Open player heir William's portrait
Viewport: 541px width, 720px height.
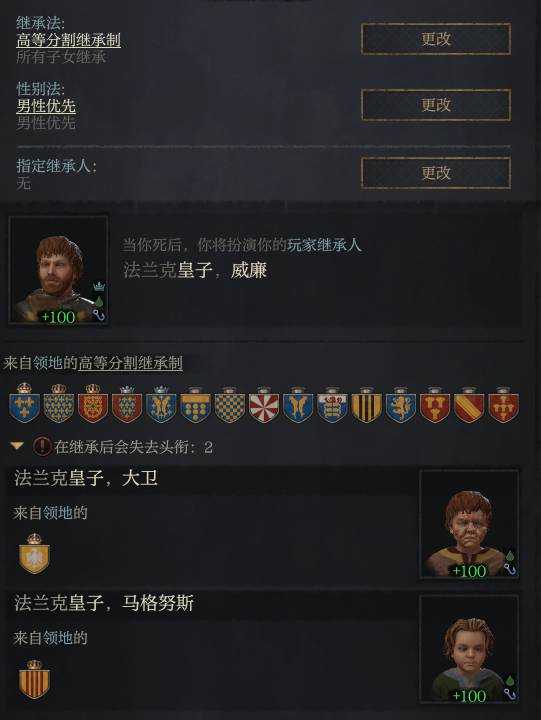tap(58, 270)
